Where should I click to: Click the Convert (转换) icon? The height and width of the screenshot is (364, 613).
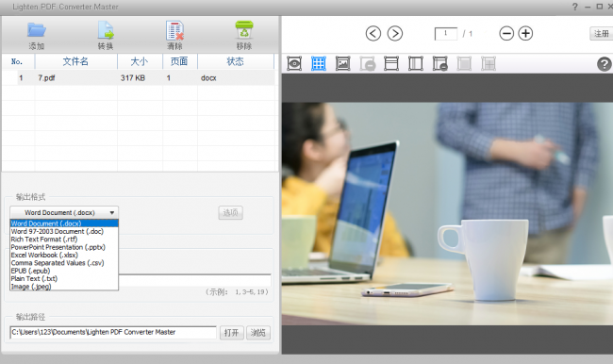[106, 30]
